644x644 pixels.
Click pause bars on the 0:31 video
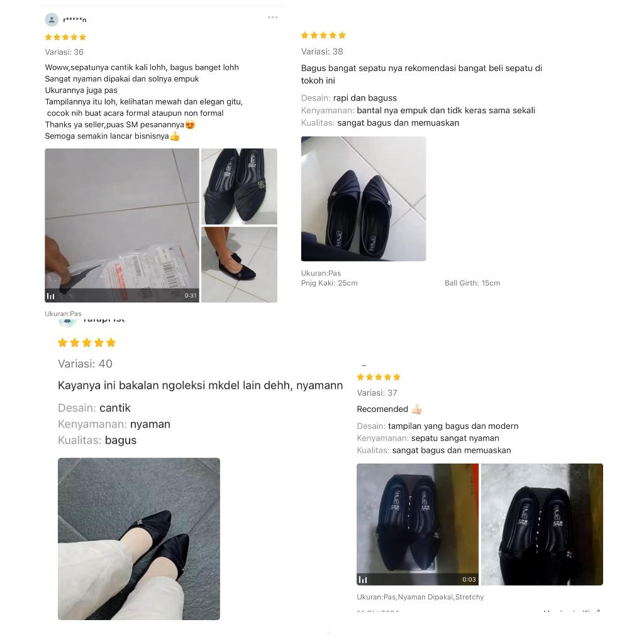coord(50,296)
